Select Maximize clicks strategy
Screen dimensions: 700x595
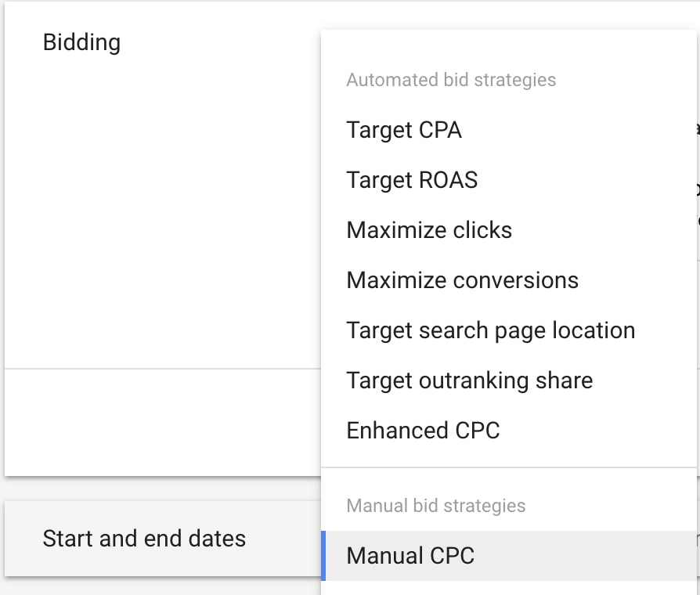coord(429,229)
